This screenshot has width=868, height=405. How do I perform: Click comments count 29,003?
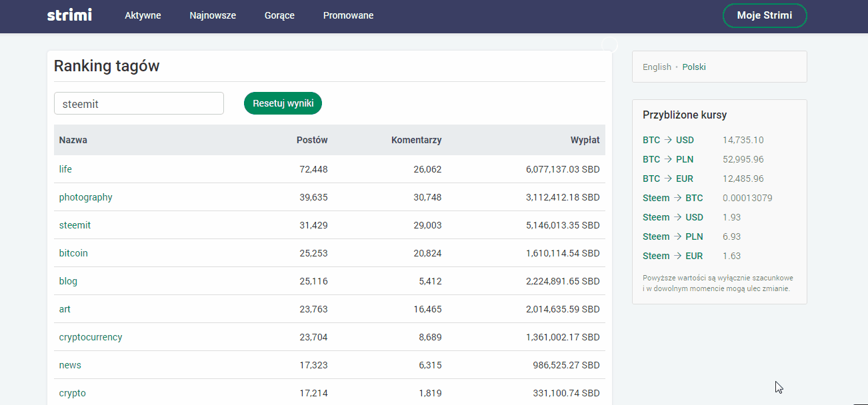(x=427, y=225)
